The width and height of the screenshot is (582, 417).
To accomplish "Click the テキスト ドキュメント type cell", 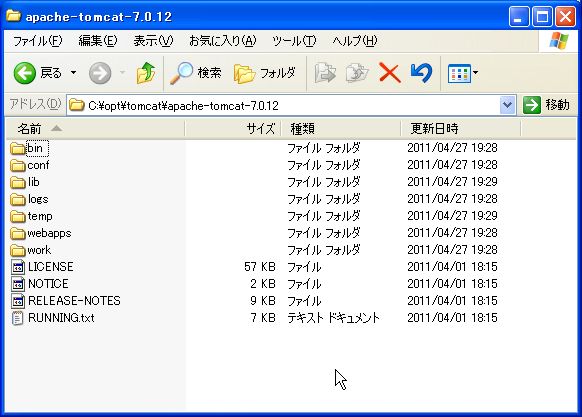I will pos(333,318).
